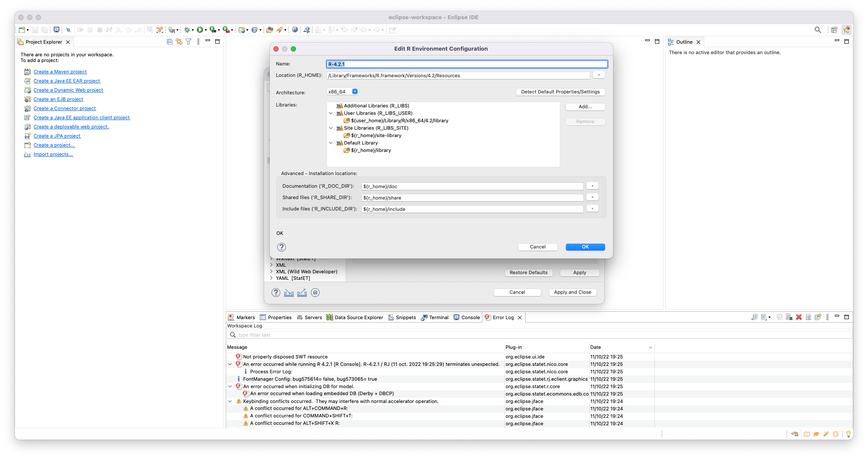Click the Documentation R_DOC_DIR field

pos(472,186)
